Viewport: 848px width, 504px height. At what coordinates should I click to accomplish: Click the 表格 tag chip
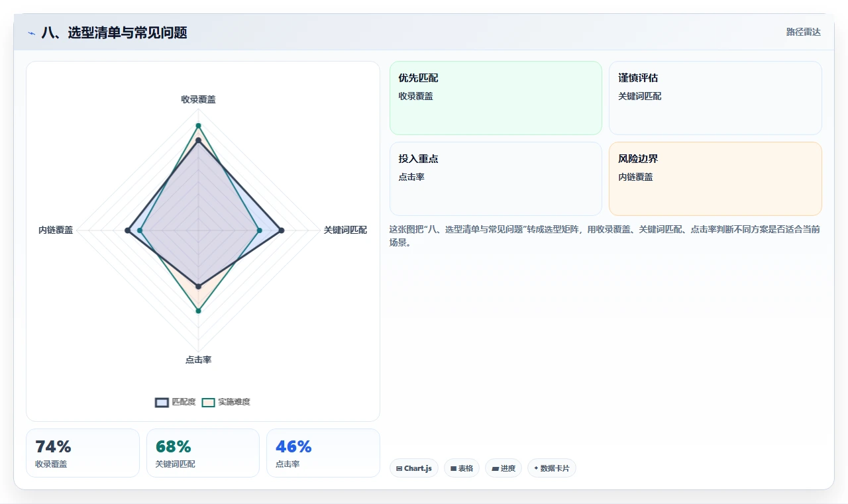(x=462, y=468)
